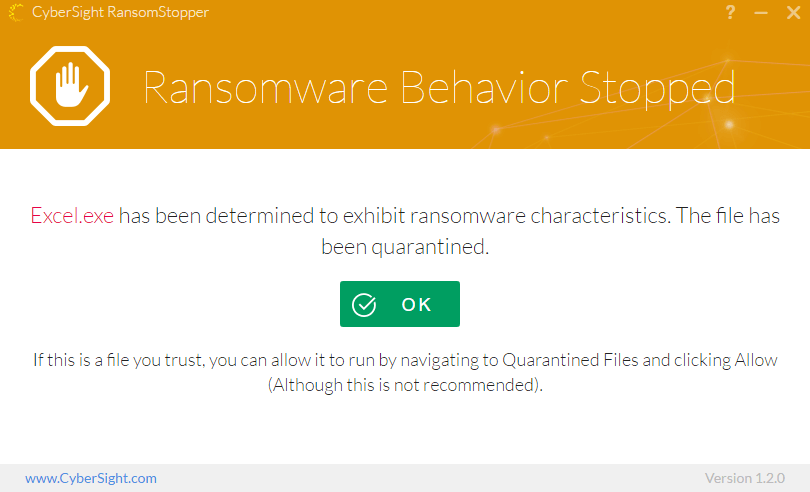Click the Version 1.2.0 label
This screenshot has width=810, height=492.
pos(745,478)
